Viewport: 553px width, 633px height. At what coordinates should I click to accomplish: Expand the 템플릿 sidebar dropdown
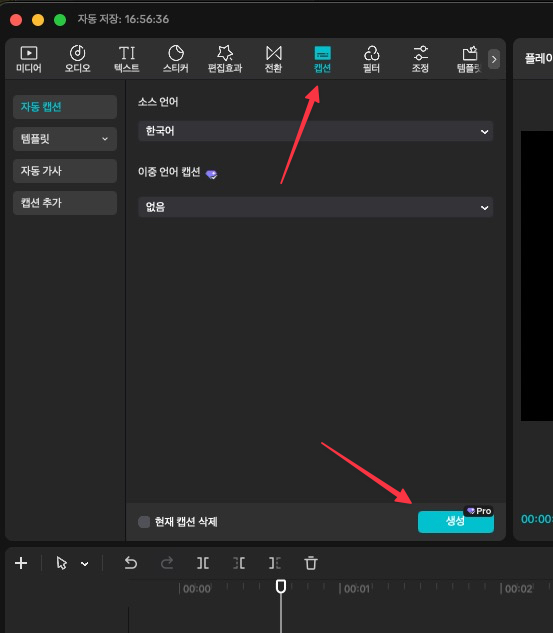coord(65,139)
